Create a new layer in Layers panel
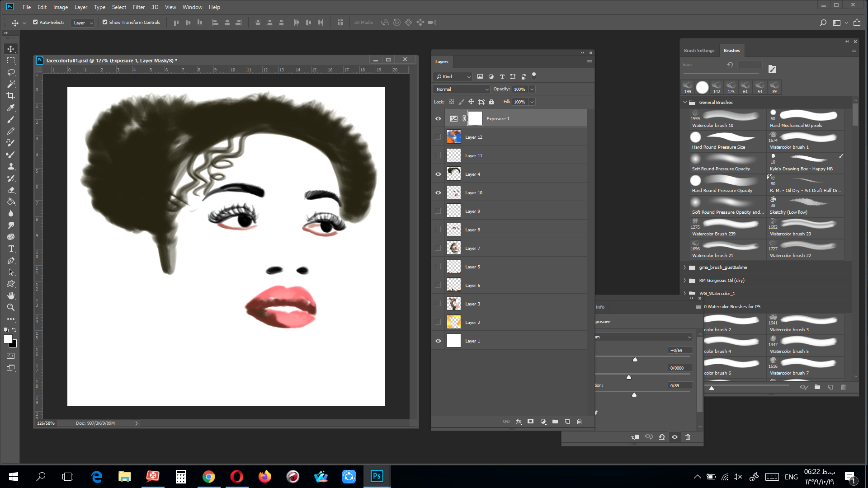 [567, 422]
